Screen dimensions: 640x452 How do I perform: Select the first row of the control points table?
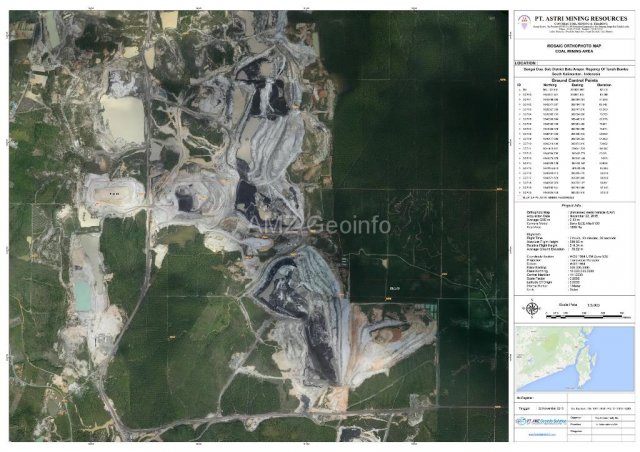[574, 91]
